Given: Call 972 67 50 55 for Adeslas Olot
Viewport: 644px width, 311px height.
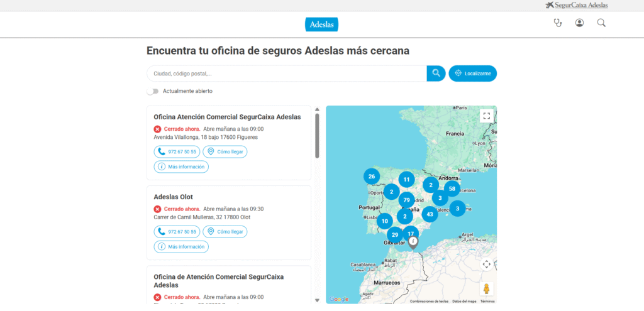Looking at the screenshot, I should click(x=177, y=232).
